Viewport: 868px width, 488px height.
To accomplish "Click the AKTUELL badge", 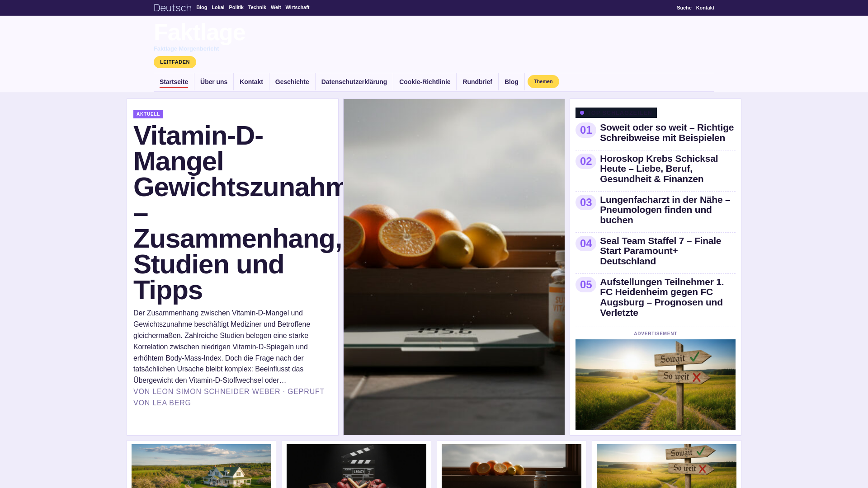I will pos(148,114).
